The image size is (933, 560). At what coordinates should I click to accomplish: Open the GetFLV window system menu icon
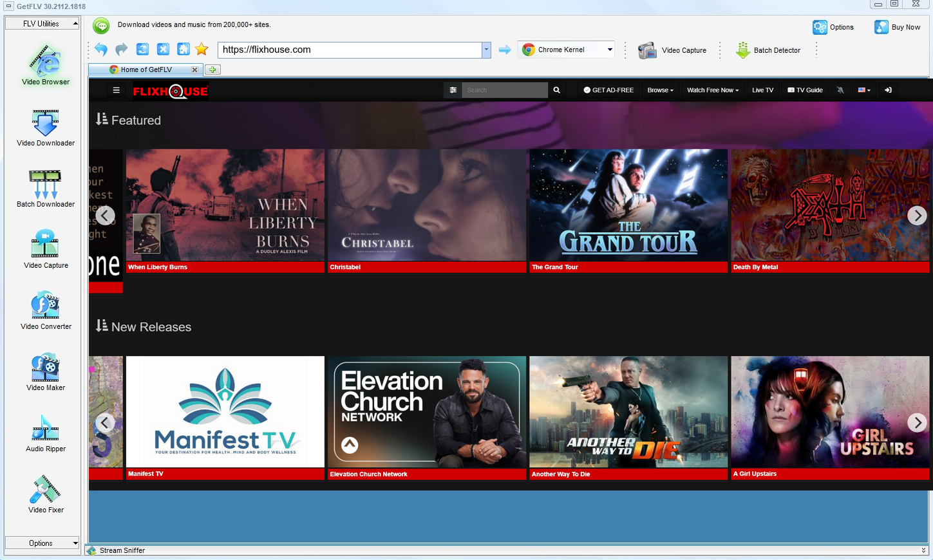[8, 6]
